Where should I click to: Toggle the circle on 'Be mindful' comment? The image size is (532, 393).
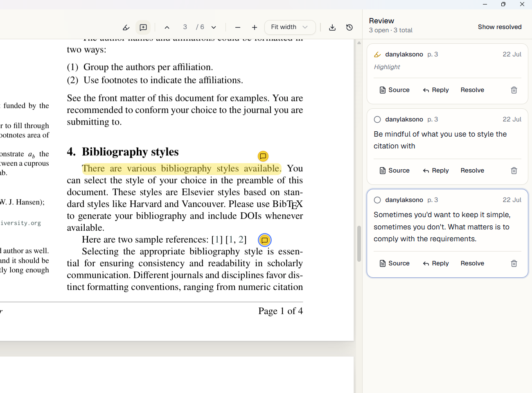coord(377,119)
